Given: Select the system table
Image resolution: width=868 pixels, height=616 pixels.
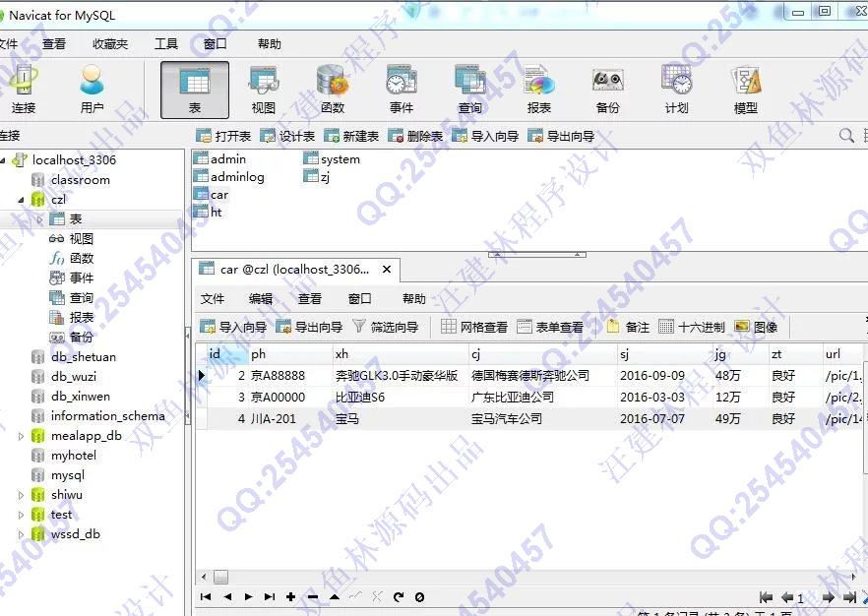Looking at the screenshot, I should [333, 158].
